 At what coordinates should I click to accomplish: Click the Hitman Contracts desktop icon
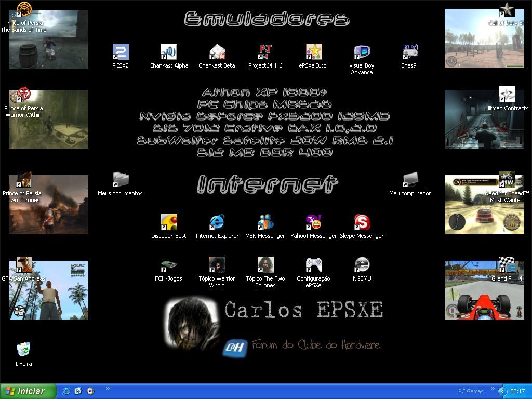(x=507, y=95)
